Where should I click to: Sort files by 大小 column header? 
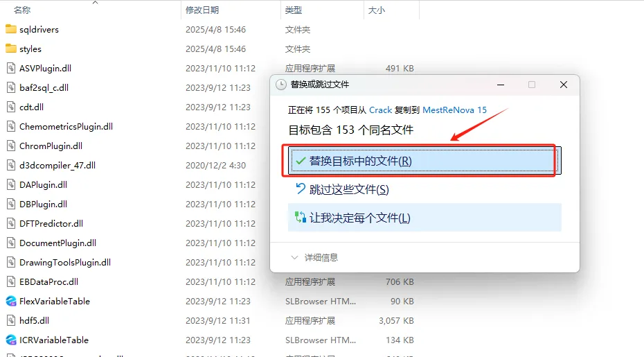tap(377, 10)
